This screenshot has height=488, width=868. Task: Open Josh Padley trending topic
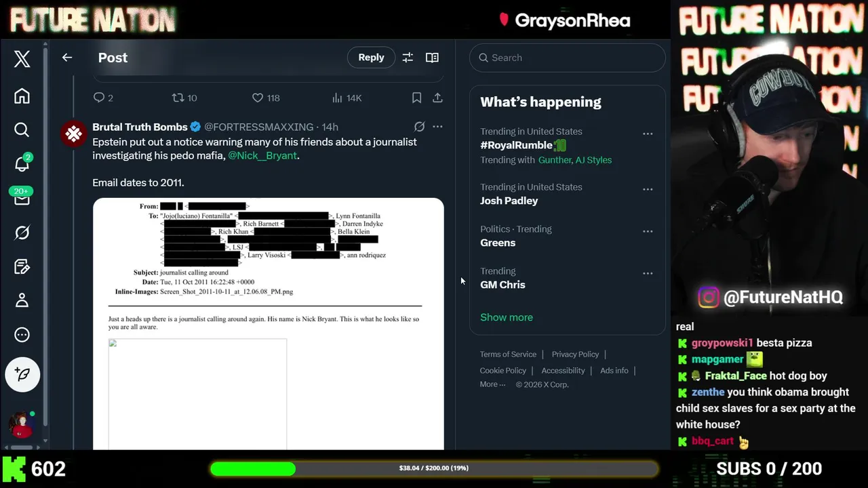click(x=509, y=201)
